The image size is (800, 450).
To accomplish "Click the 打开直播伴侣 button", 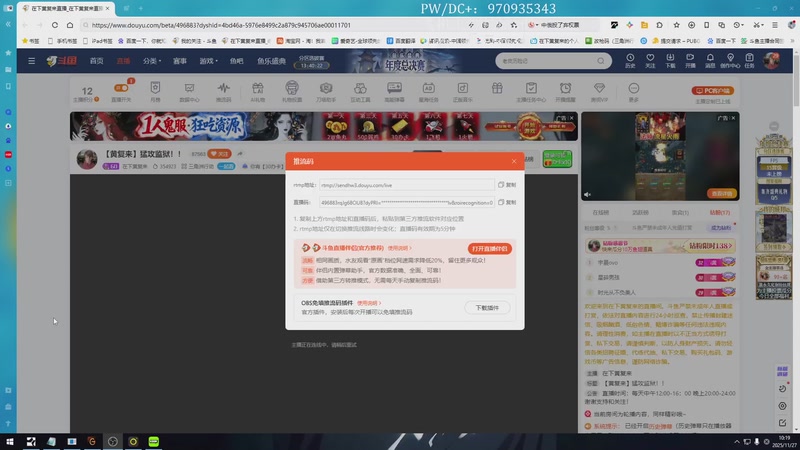I will point(489,248).
